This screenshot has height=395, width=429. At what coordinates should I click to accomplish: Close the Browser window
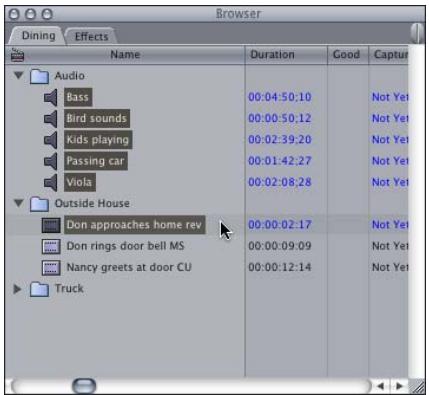(x=14, y=14)
